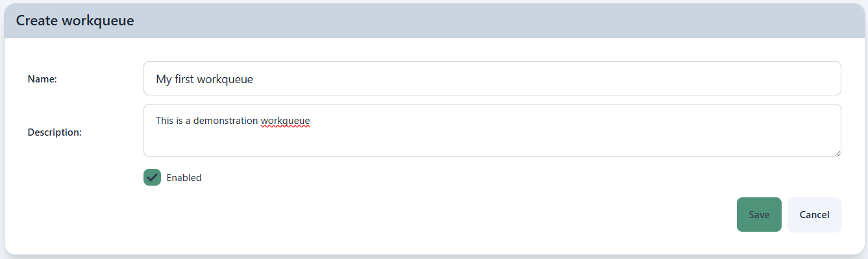Click the Enabled label text

(184, 178)
